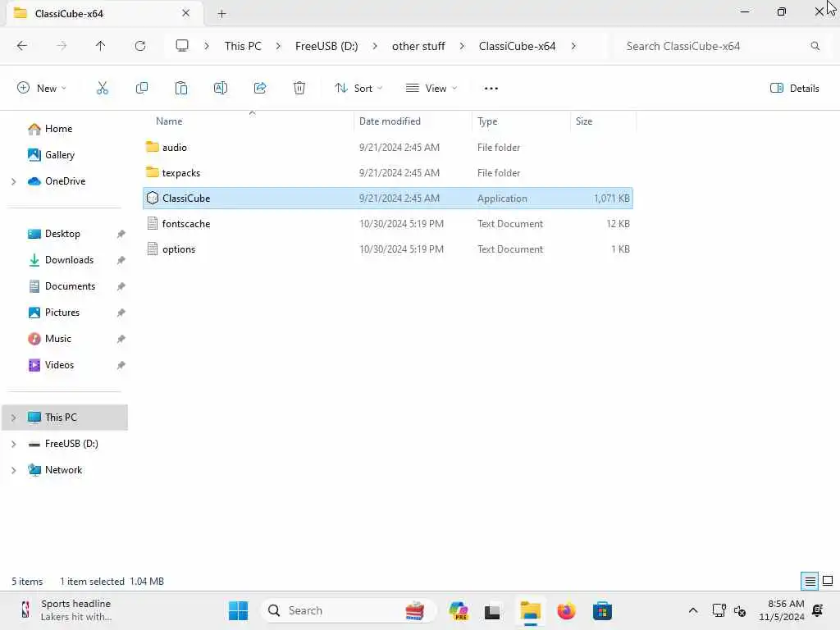Switch to large thumbnails view icon in status bar
The image size is (840, 630).
point(828,581)
